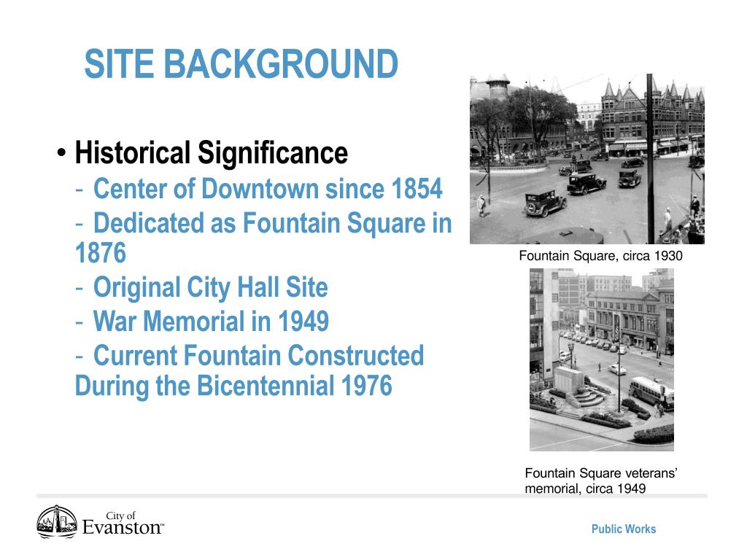Viewport: 747px width, 560px height.
Task: Click the 'Fountain Square veterans' memorial, circa 1949' caption
Action: pyautogui.click(x=601, y=481)
